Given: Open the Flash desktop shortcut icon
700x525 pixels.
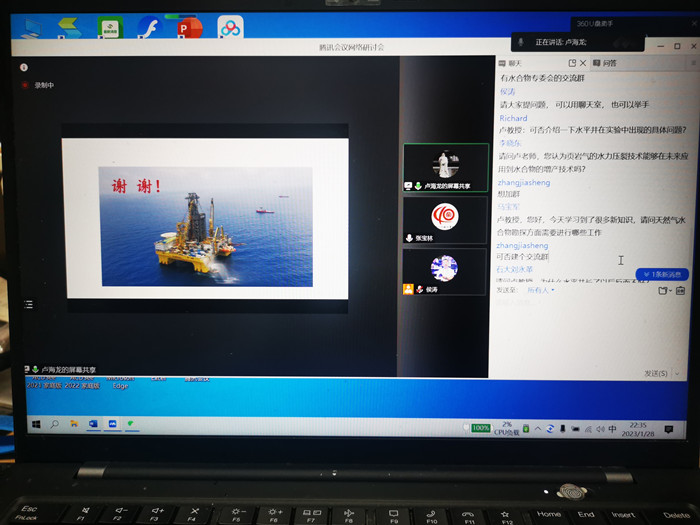Looking at the screenshot, I should [150, 28].
